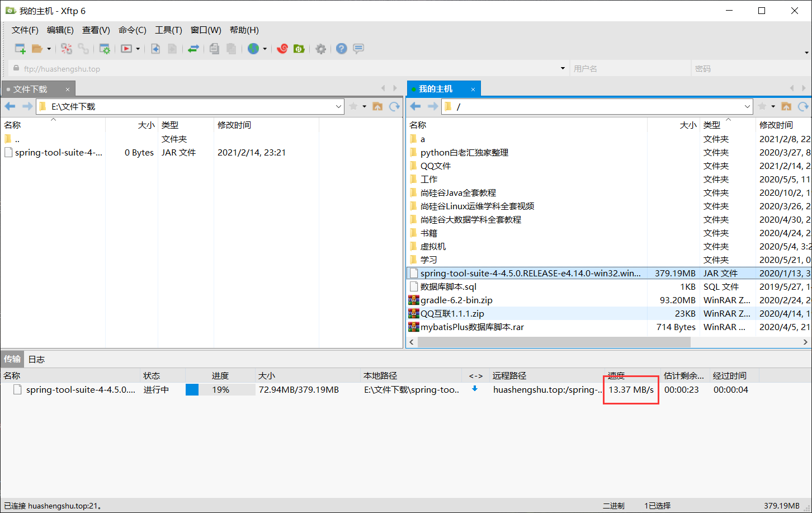This screenshot has height=513, width=812.
Task: Click the greyed Reconnect chain-link icon
Action: [83, 49]
